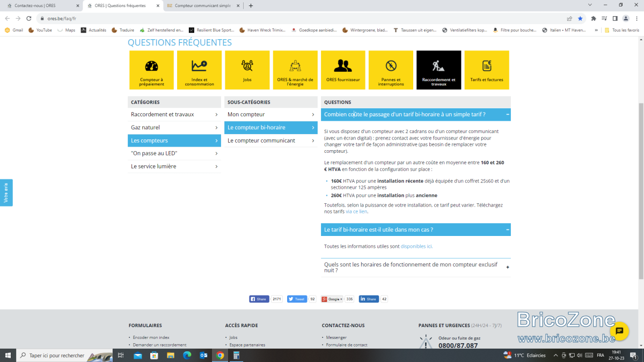Open the Windows Start menu
This screenshot has height=362, width=644.
pos(8,355)
